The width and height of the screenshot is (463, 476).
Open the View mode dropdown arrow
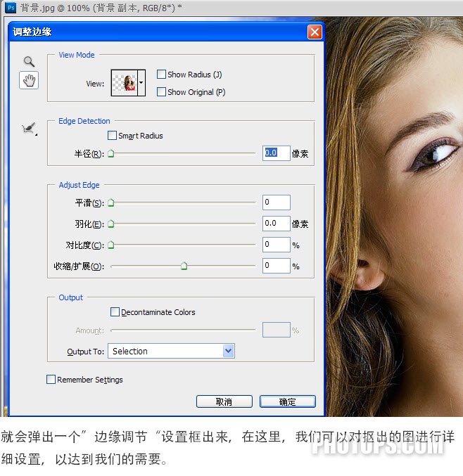click(141, 83)
